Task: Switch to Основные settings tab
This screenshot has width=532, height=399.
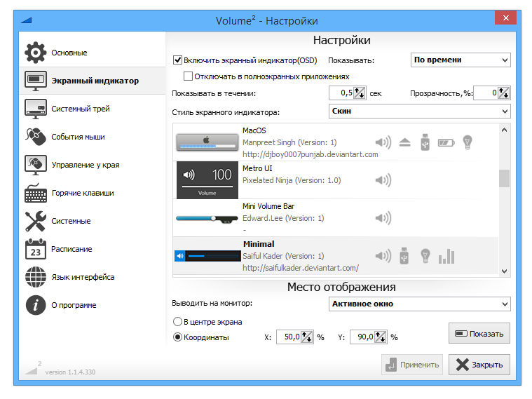Action: (x=93, y=53)
